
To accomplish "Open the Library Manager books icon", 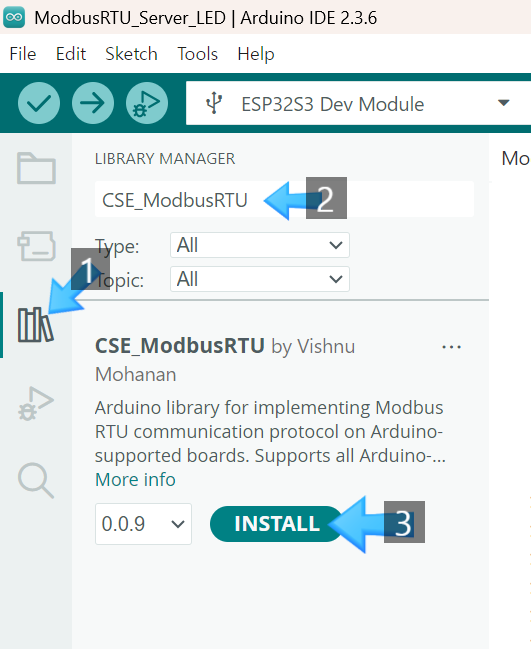I will (35, 325).
